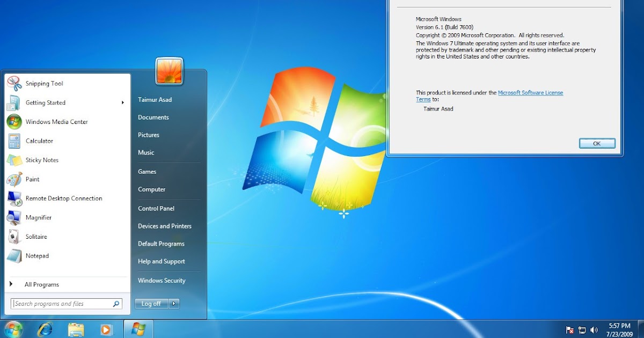Select the About Windows taskbar button

tap(138, 329)
